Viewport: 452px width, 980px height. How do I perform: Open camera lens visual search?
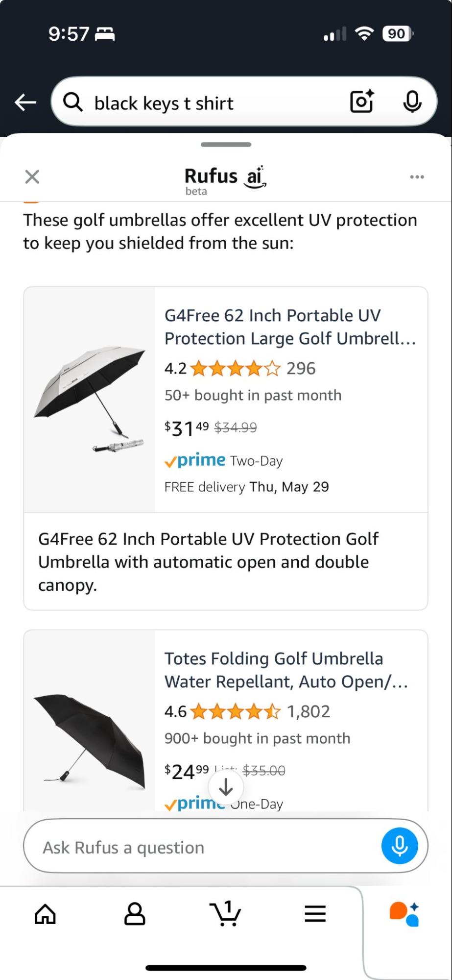pyautogui.click(x=362, y=101)
